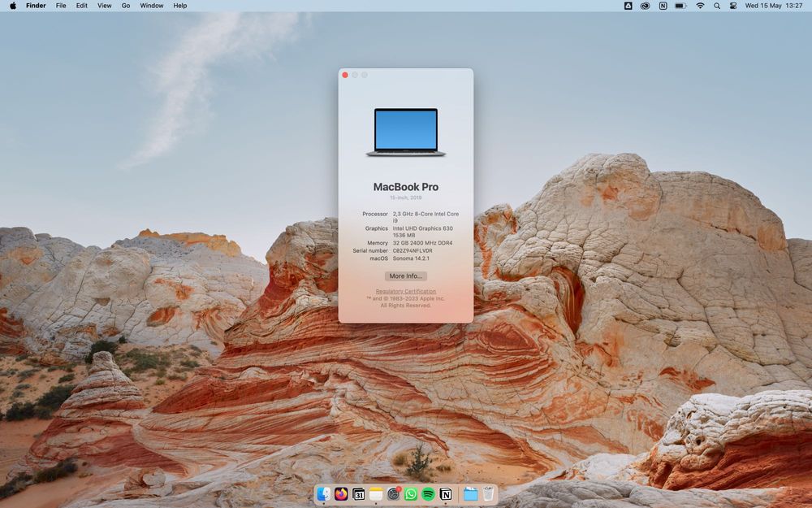This screenshot has height=508, width=812.
Task: Click the MacBook Pro laptop image
Action: (x=406, y=132)
